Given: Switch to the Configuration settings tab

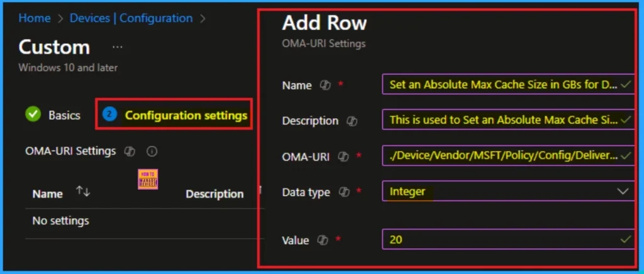Looking at the screenshot, I should (x=186, y=115).
